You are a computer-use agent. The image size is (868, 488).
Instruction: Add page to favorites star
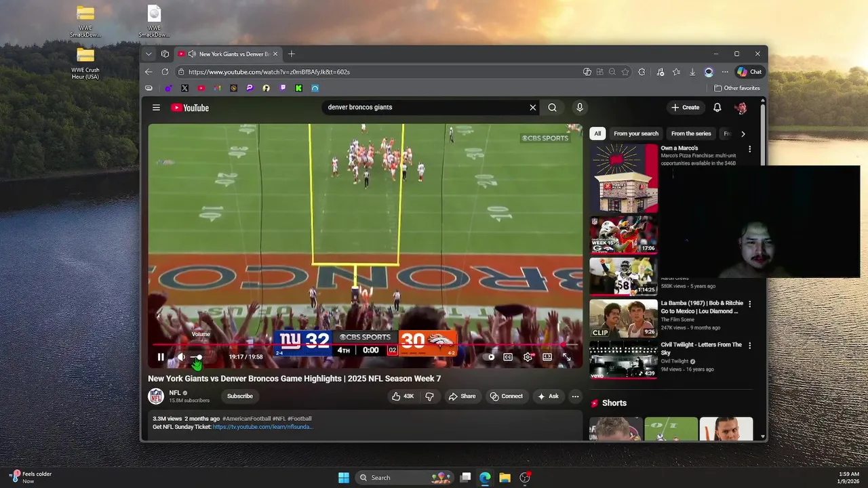(625, 72)
